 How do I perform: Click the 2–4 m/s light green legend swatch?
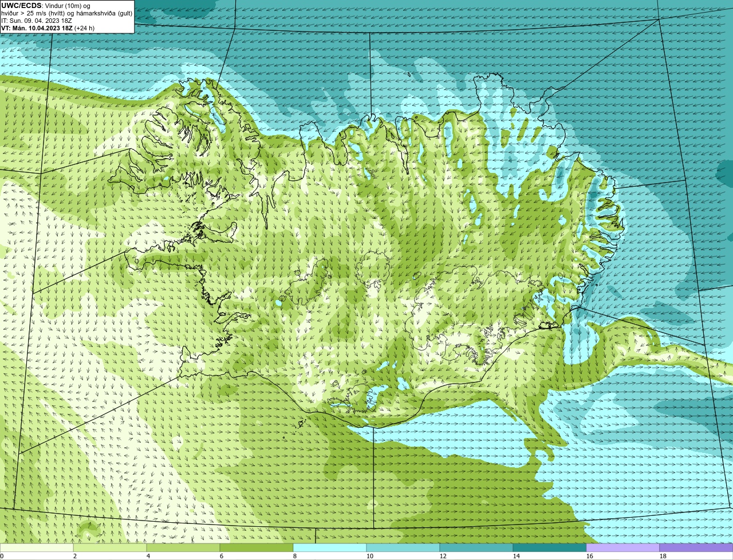(110, 547)
